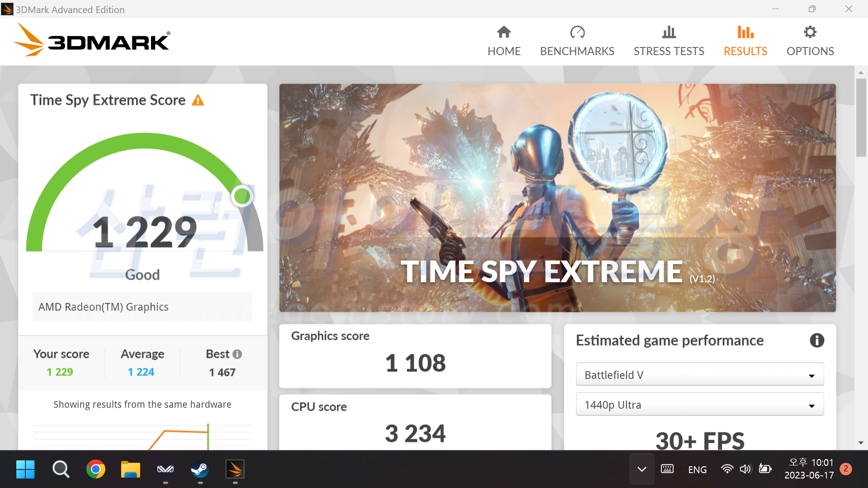This screenshot has height=488, width=868.
Task: Click the Estimated game performance info icon
Action: (816, 340)
